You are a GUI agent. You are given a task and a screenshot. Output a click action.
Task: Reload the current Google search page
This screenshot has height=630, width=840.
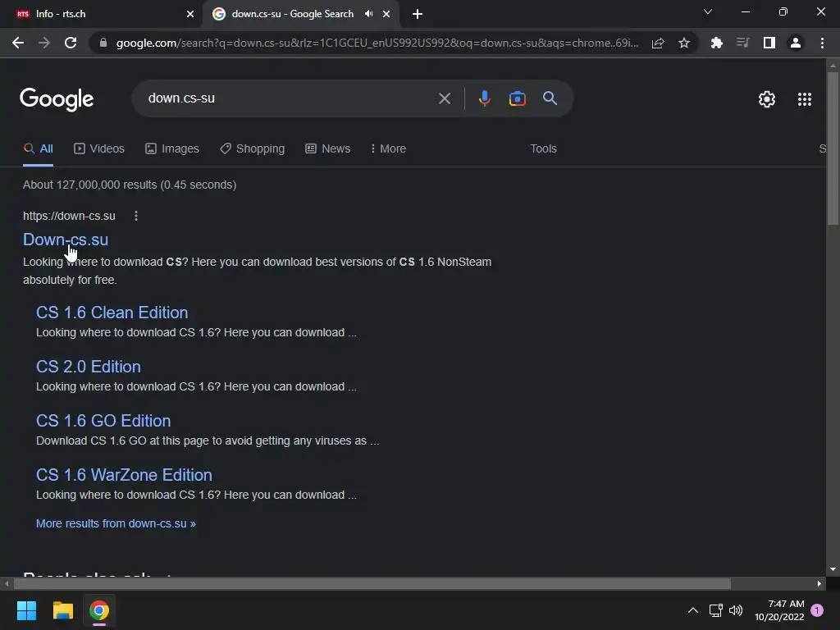71,43
